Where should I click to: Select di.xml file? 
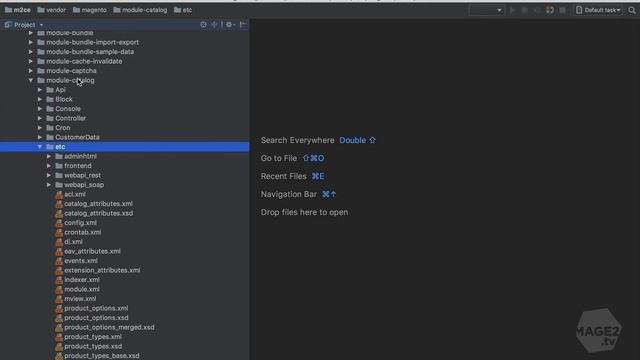(69, 242)
